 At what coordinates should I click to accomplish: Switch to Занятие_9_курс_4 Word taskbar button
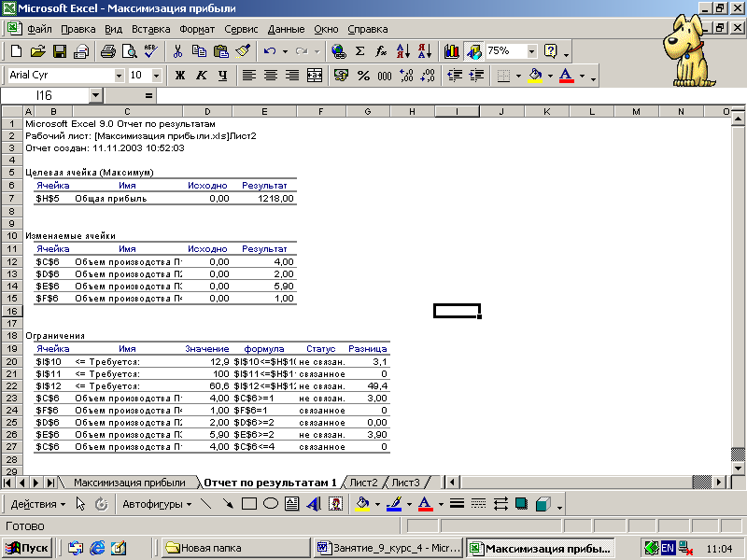(x=388, y=548)
